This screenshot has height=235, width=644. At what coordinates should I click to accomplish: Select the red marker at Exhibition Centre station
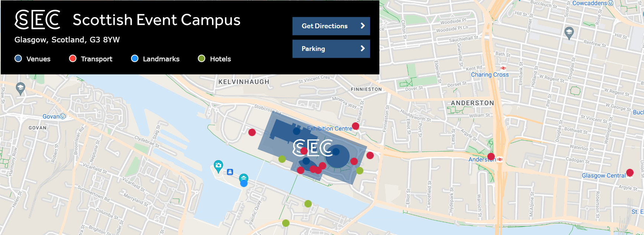(x=356, y=126)
